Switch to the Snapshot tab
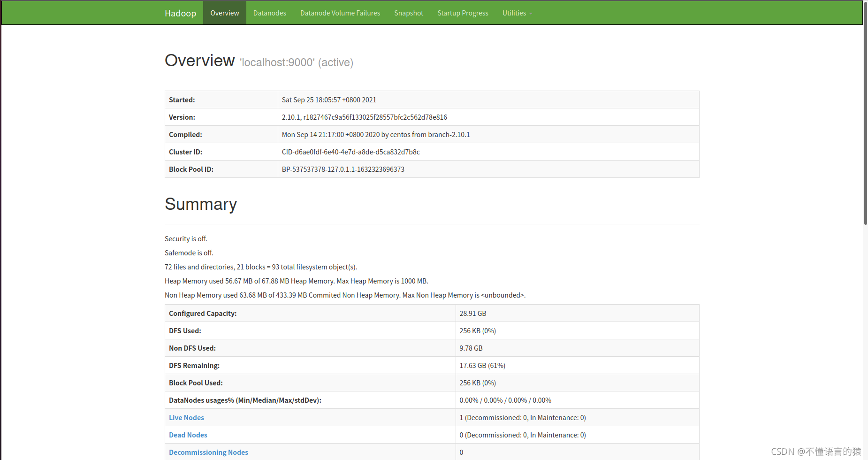The height and width of the screenshot is (460, 868). coord(409,13)
